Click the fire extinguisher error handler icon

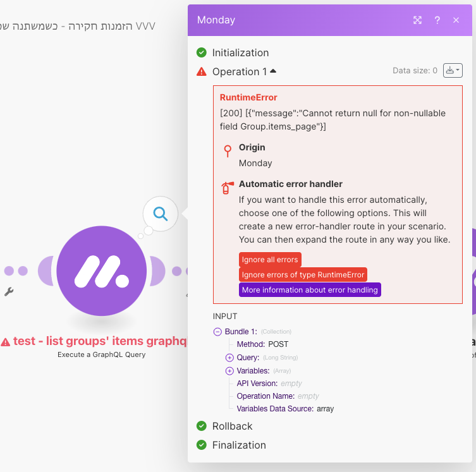228,188
